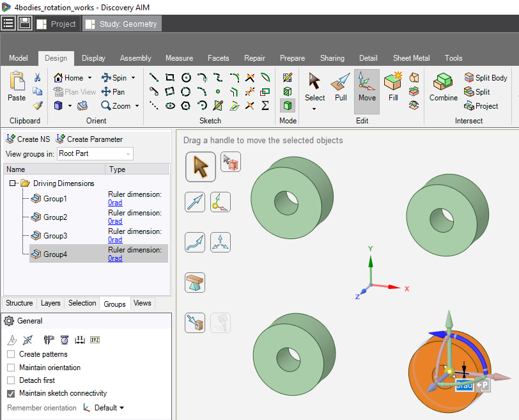
Task: Click Group1 ruler dimension 0rad link
Action: click(x=115, y=203)
